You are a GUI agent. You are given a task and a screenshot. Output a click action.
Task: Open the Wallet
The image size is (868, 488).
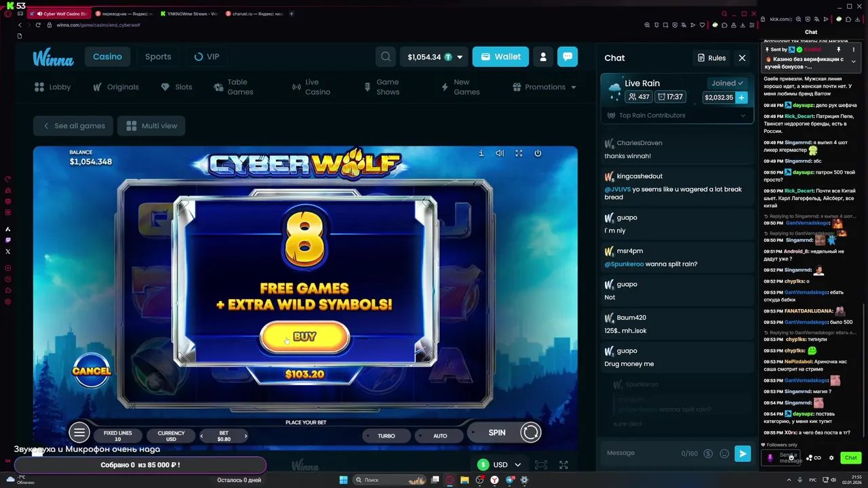point(500,57)
